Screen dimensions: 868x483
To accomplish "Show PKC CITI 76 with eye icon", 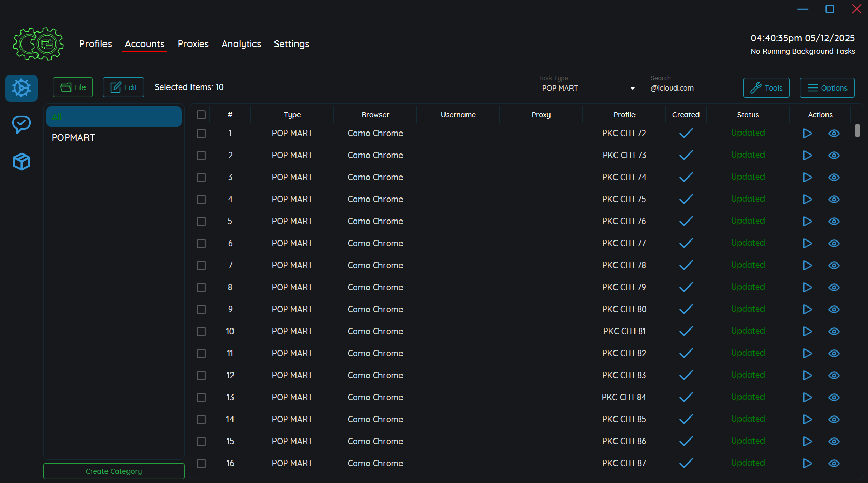I will [x=834, y=221].
